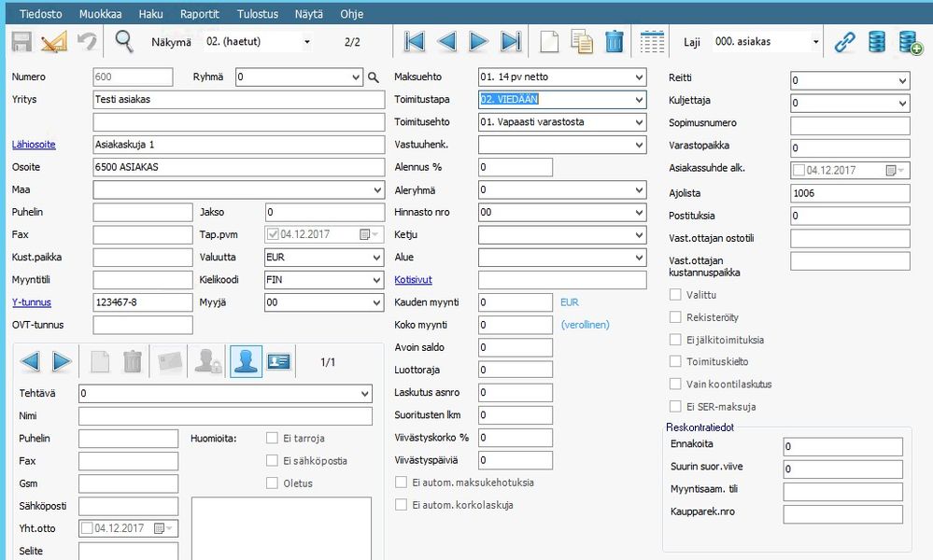
Task: Toggle the Rekisteröity checkbox
Action: tap(675, 316)
